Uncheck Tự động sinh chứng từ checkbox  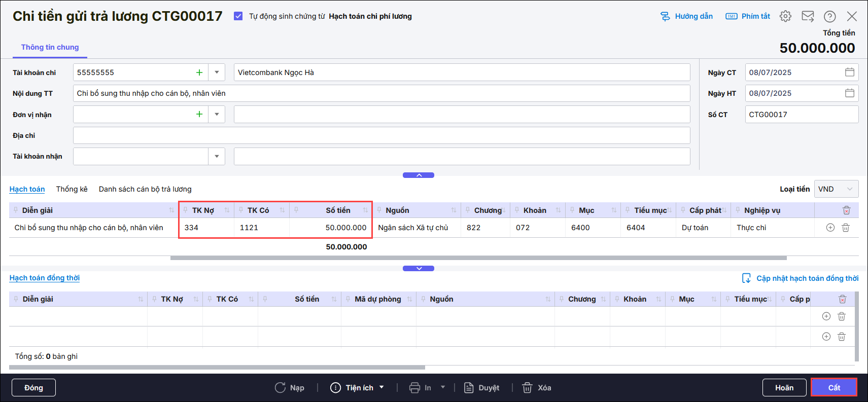coord(238,16)
